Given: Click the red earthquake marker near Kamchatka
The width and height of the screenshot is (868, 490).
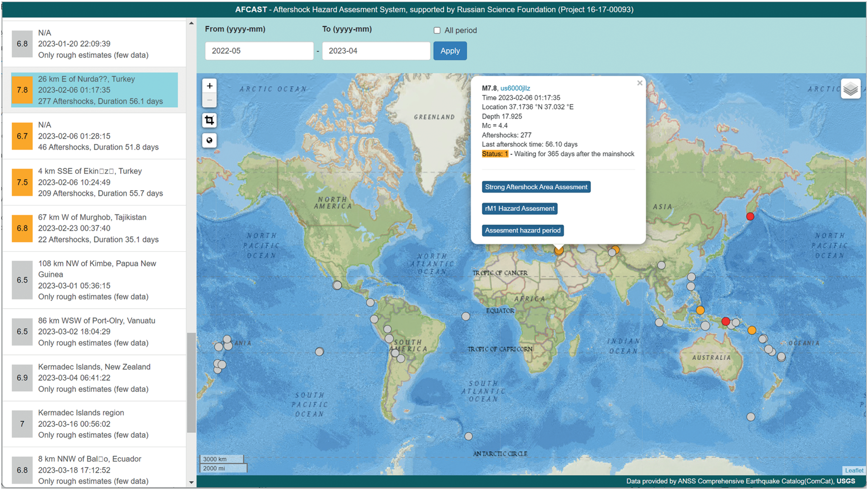Looking at the screenshot, I should coord(750,216).
